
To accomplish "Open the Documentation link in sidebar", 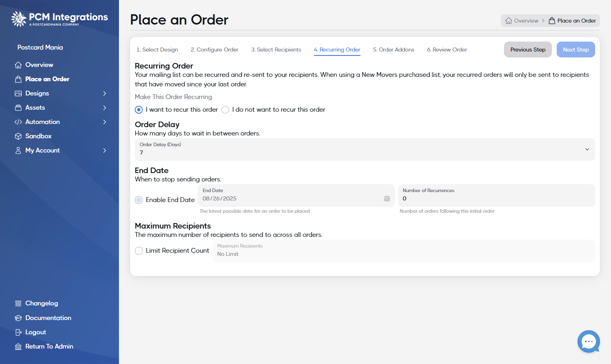I will 48,318.
